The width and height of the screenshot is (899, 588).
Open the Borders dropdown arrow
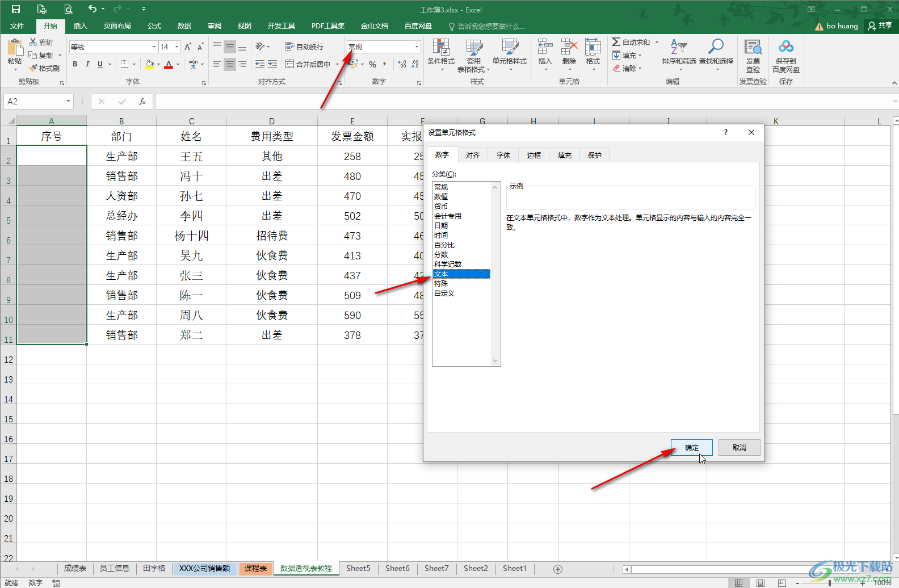135,65
